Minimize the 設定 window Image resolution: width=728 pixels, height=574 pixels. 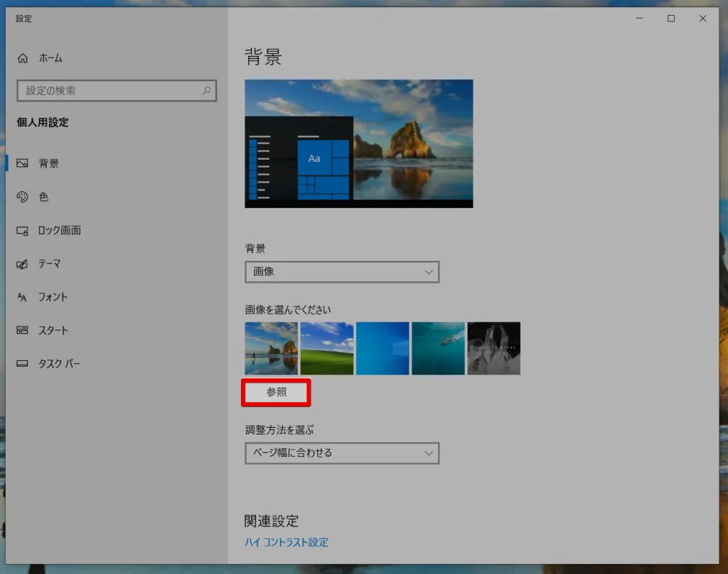(x=639, y=18)
